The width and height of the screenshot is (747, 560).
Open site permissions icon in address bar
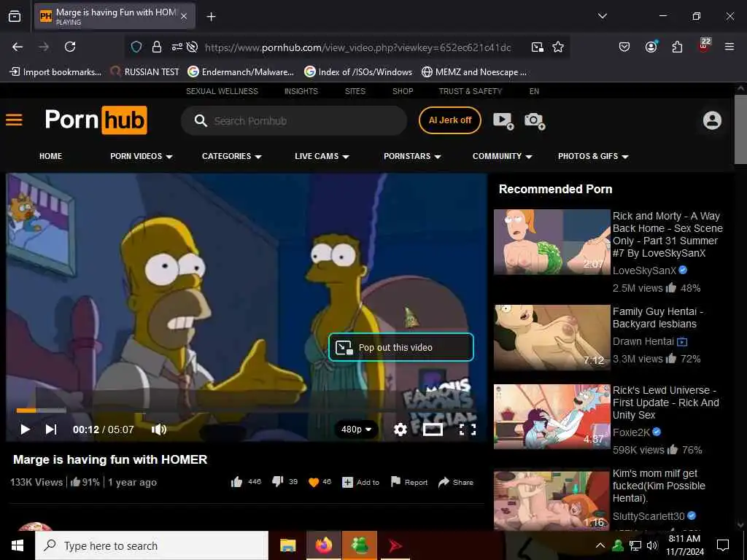pos(177,47)
